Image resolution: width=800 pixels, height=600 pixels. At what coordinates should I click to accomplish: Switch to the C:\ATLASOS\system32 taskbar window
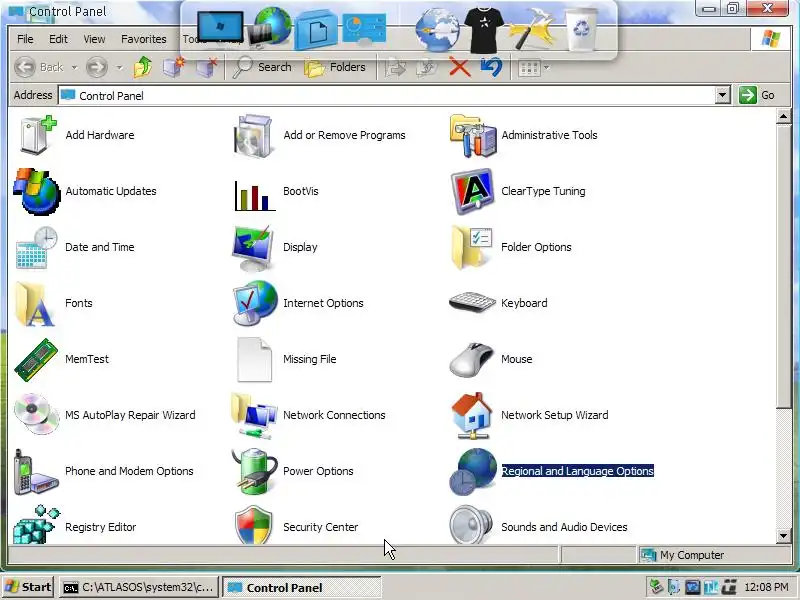pos(139,587)
